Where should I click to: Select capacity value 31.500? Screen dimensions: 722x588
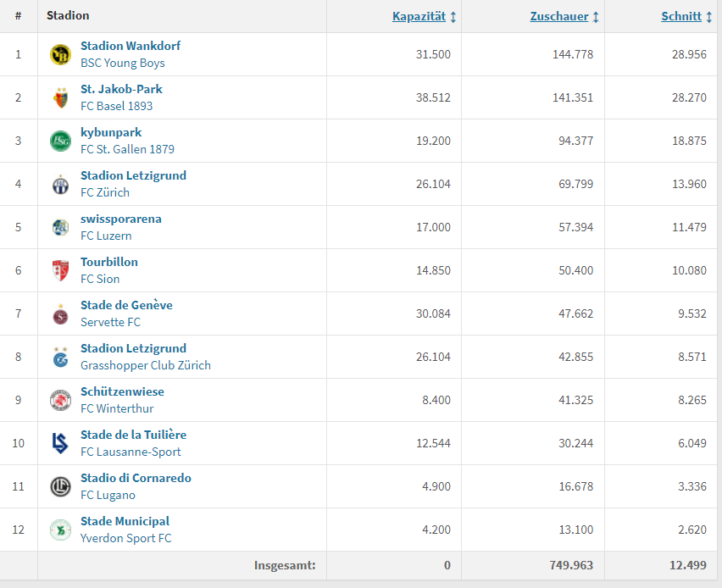433,54
